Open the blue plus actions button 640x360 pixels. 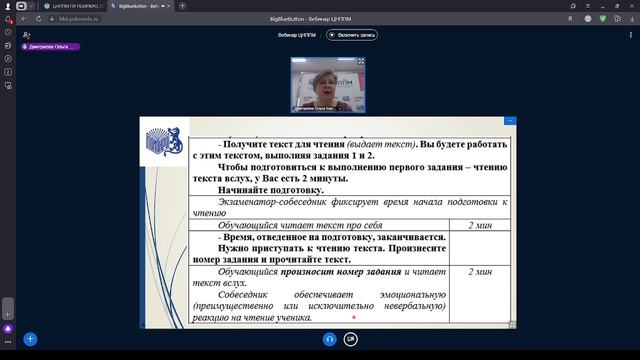[x=30, y=339]
